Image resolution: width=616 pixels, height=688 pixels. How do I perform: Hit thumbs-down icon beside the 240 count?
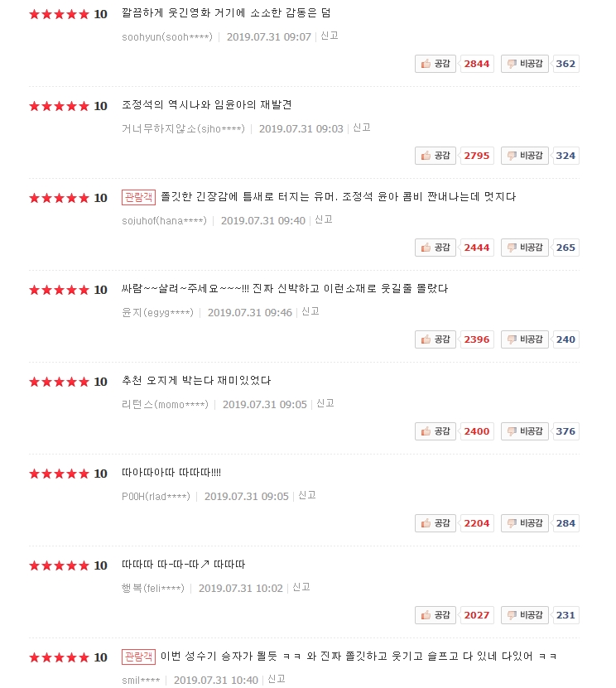pos(512,339)
